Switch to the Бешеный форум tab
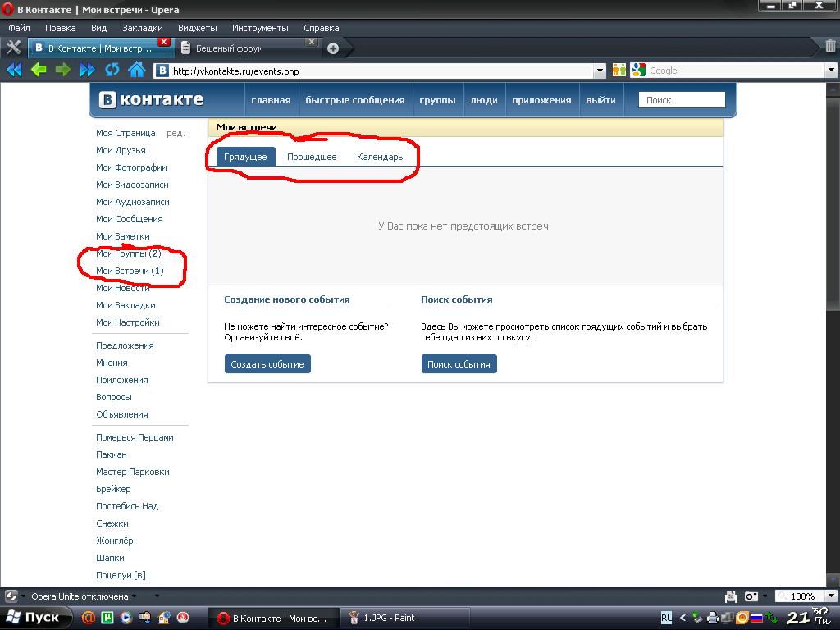 pyautogui.click(x=249, y=48)
